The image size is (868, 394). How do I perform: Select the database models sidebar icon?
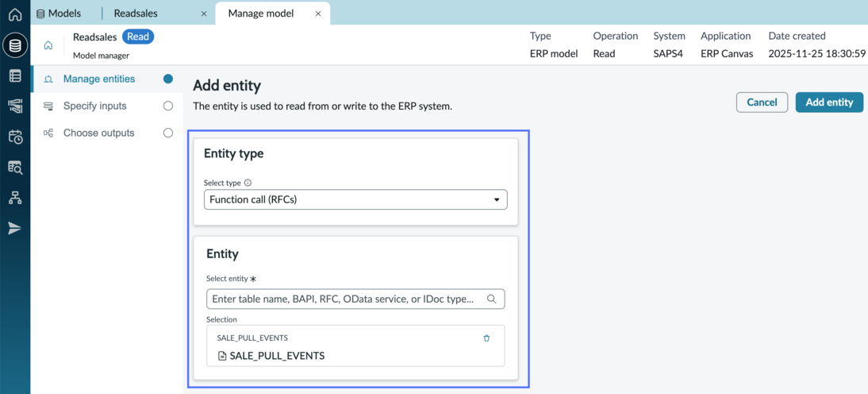point(15,45)
